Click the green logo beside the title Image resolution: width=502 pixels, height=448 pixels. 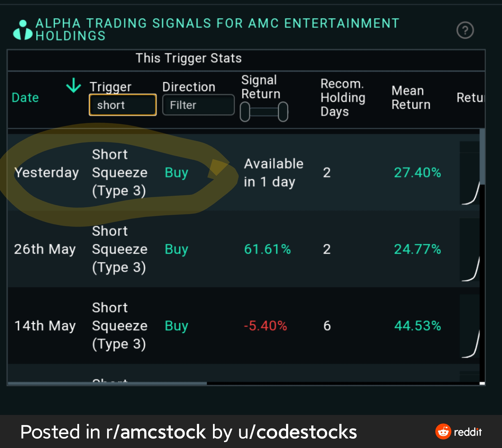point(23,30)
